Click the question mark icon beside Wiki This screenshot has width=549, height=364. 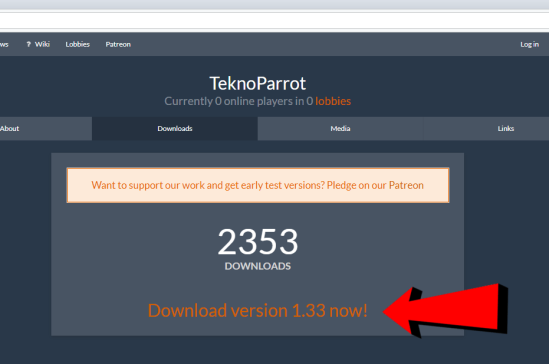(x=29, y=44)
